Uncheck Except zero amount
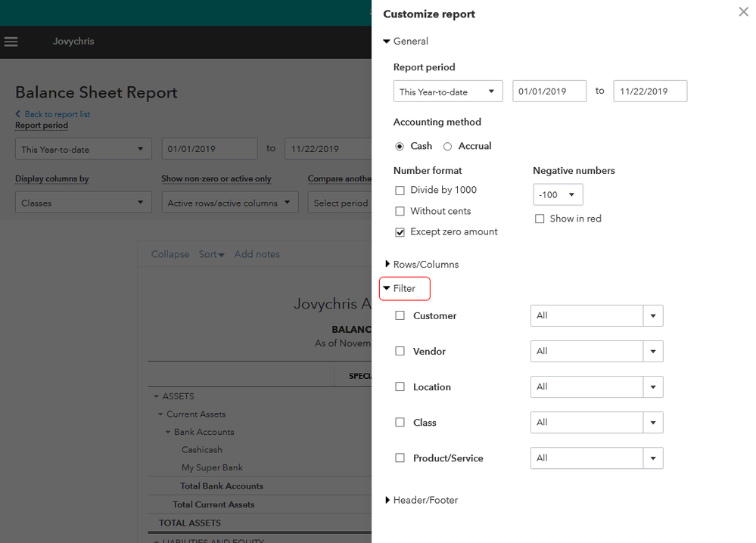The image size is (756, 543). pos(400,232)
